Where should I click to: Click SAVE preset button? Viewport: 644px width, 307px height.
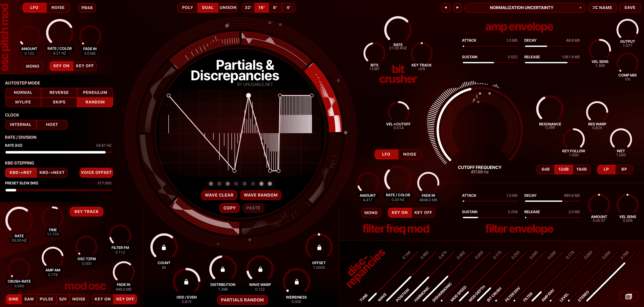tap(630, 7)
